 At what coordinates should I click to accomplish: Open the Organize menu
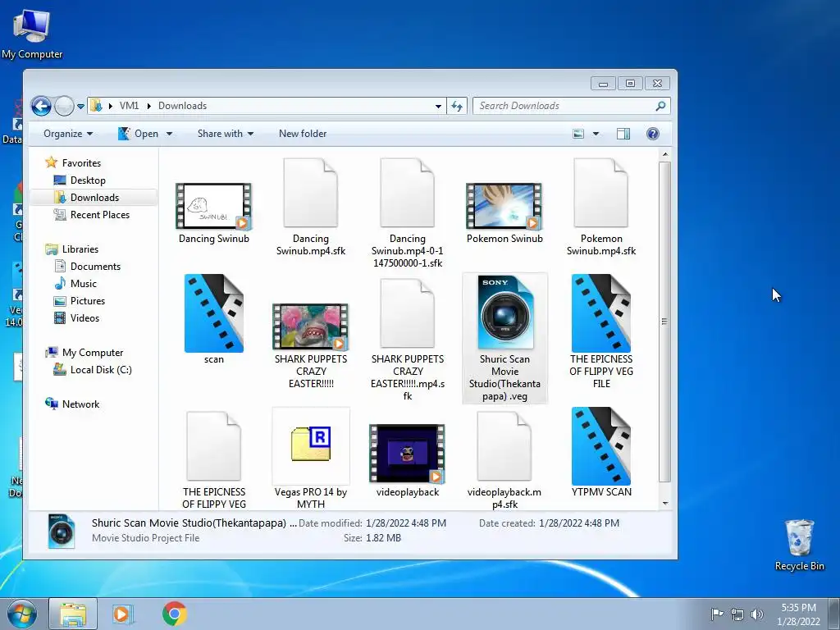click(x=68, y=134)
